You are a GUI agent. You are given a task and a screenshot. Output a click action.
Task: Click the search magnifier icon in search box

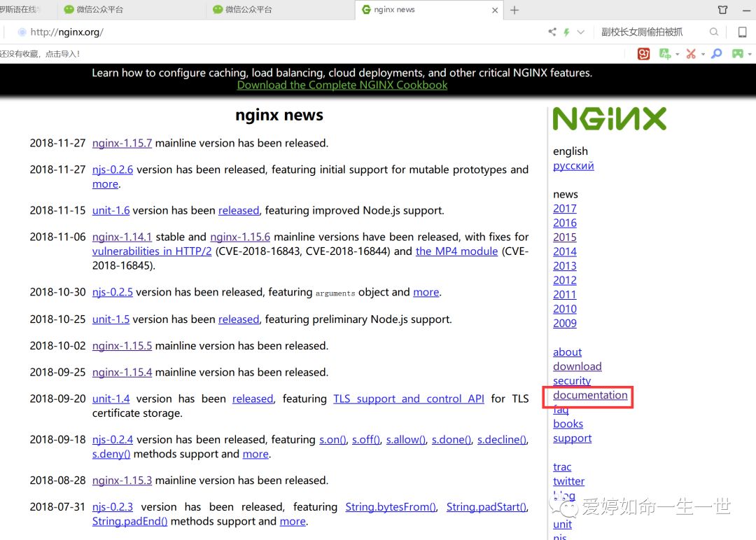click(713, 32)
